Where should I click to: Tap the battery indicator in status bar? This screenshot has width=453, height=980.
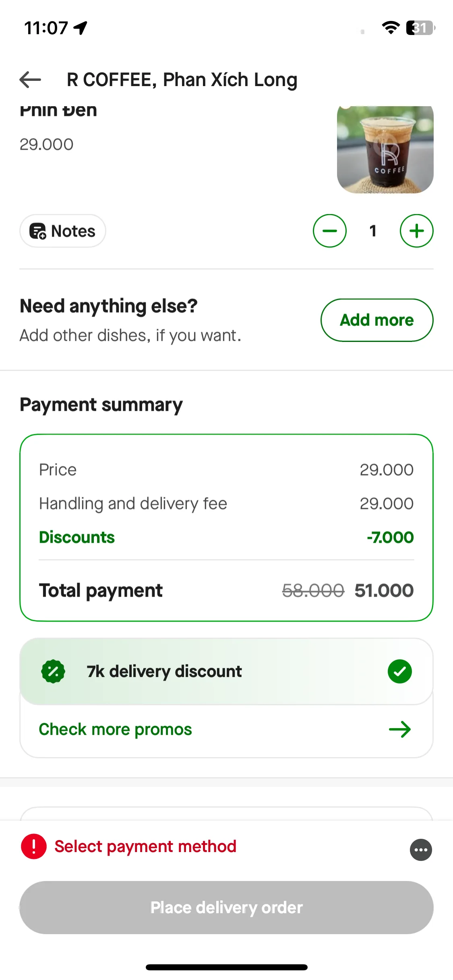(x=420, y=28)
